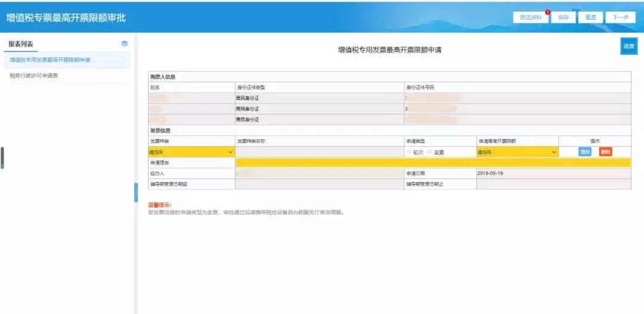Viewport: 644px width, 314px height.
Task: Switch to the 报表列表 tab header
Action: click(x=21, y=44)
